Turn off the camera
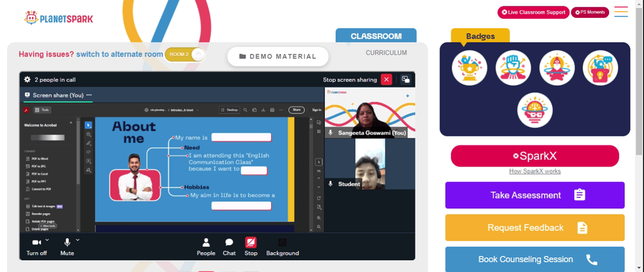Viewport: 644px width, 272px height. [37, 247]
